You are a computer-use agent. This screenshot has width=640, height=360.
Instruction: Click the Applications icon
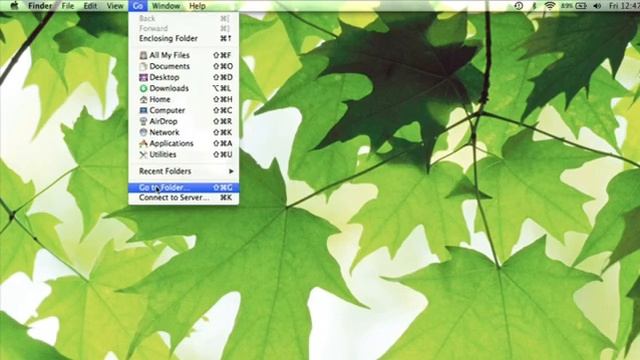coord(143,143)
